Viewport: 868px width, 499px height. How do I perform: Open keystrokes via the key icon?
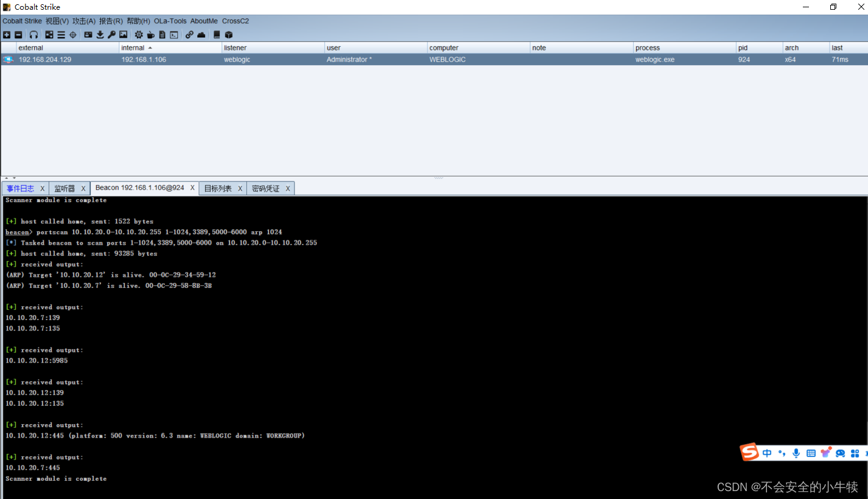click(x=111, y=35)
